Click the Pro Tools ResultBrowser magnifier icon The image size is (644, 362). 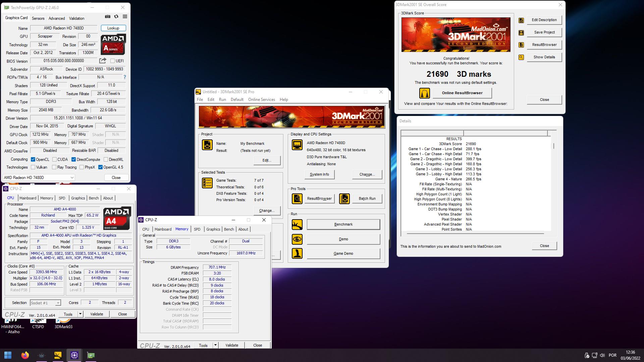pos(297,199)
